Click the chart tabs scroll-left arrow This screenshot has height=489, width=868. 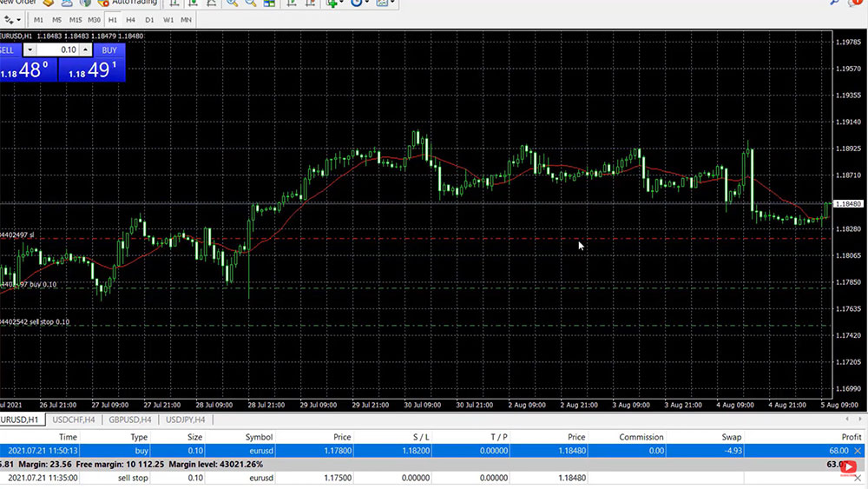tap(847, 420)
